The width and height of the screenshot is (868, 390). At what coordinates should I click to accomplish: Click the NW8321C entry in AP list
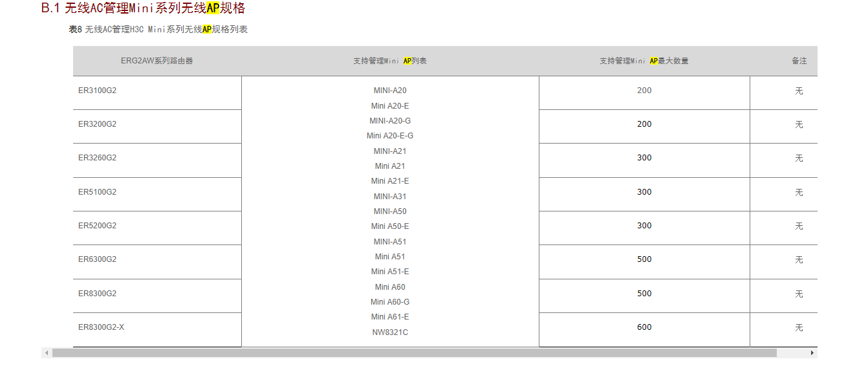(x=390, y=332)
